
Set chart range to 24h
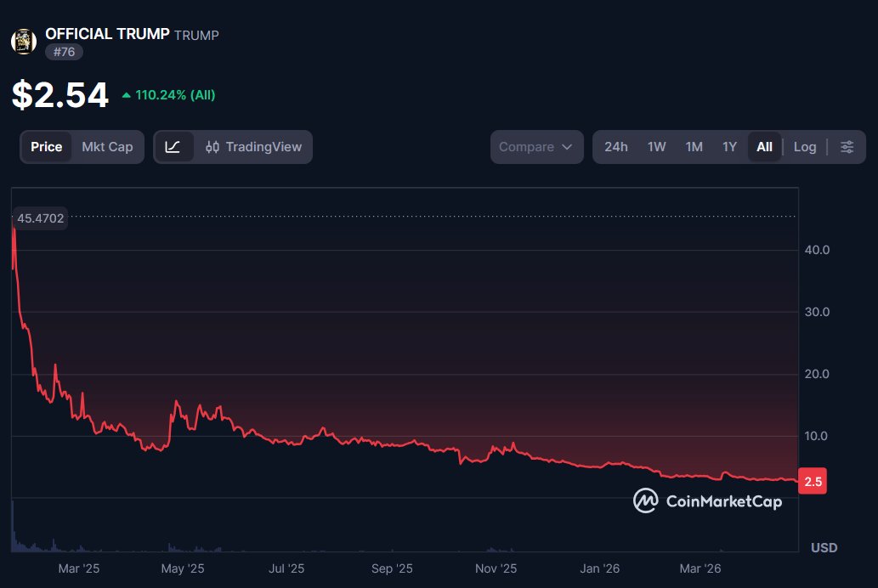(616, 147)
